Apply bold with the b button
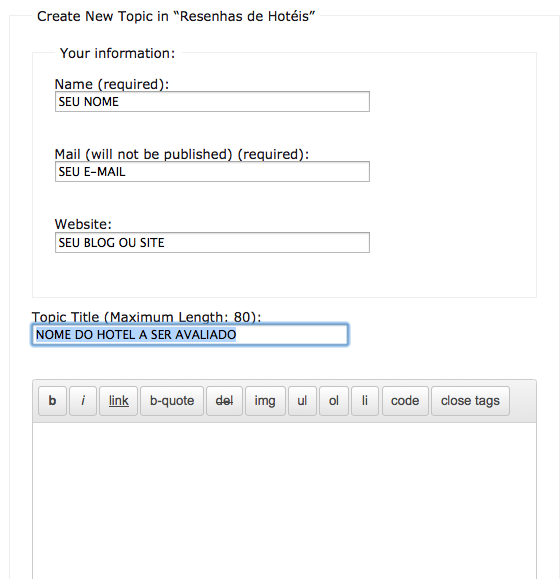Image resolution: width=560 pixels, height=579 pixels. click(52, 401)
